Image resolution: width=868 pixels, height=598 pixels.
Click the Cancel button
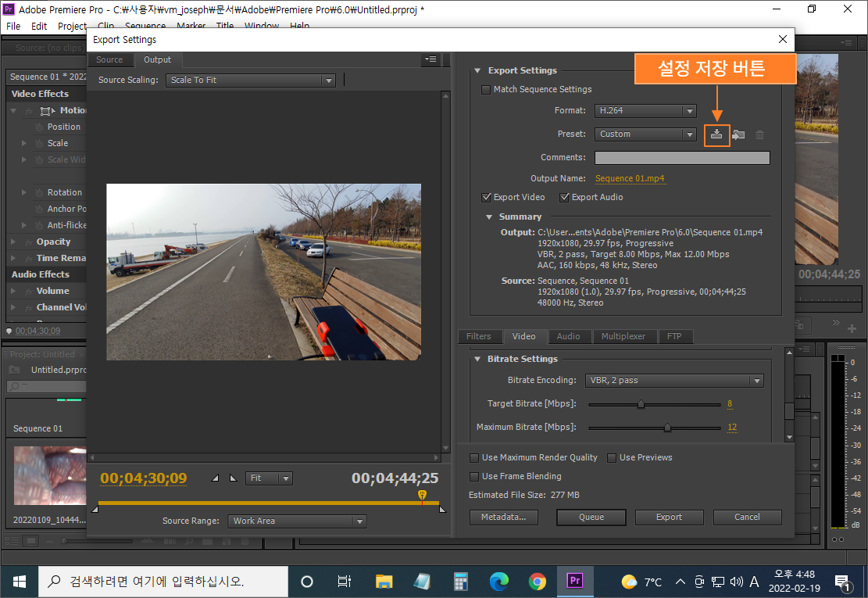pyautogui.click(x=748, y=517)
